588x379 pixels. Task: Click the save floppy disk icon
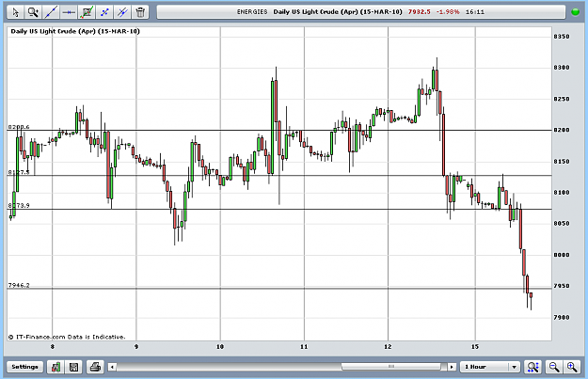click(74, 367)
